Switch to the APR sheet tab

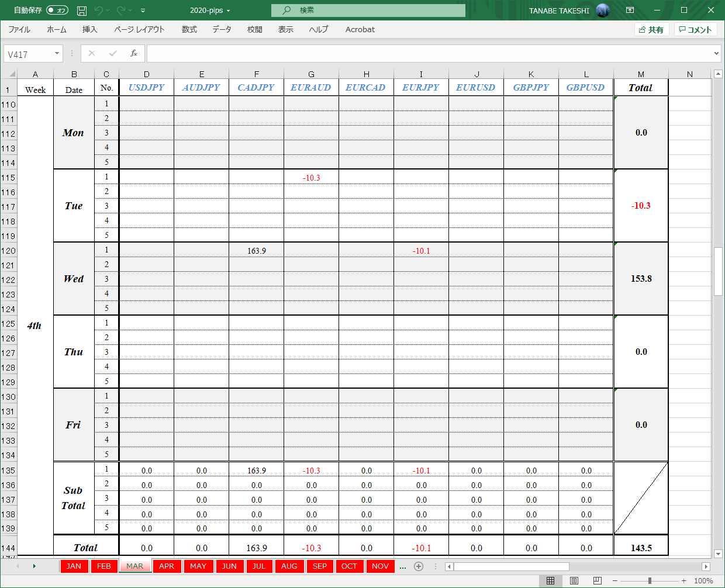pyautogui.click(x=167, y=566)
